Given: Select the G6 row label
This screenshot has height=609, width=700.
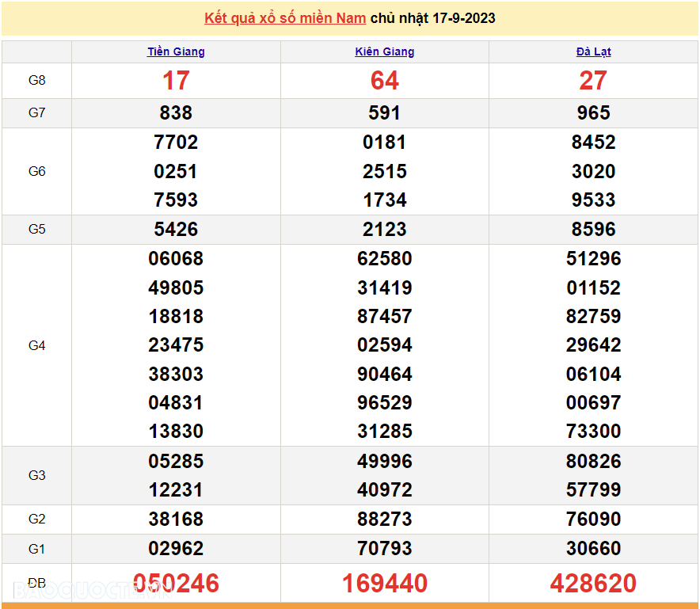Looking at the screenshot, I should 36,171.
